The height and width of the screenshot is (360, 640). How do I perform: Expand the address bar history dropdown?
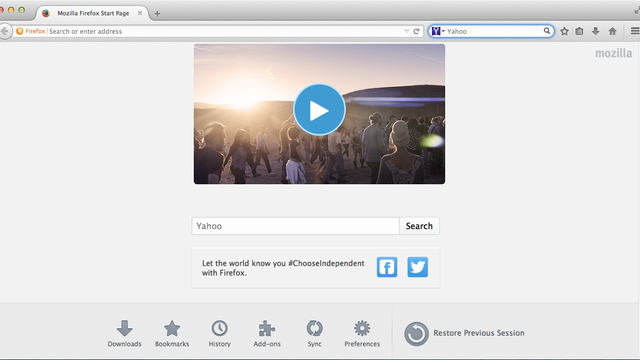point(407,31)
